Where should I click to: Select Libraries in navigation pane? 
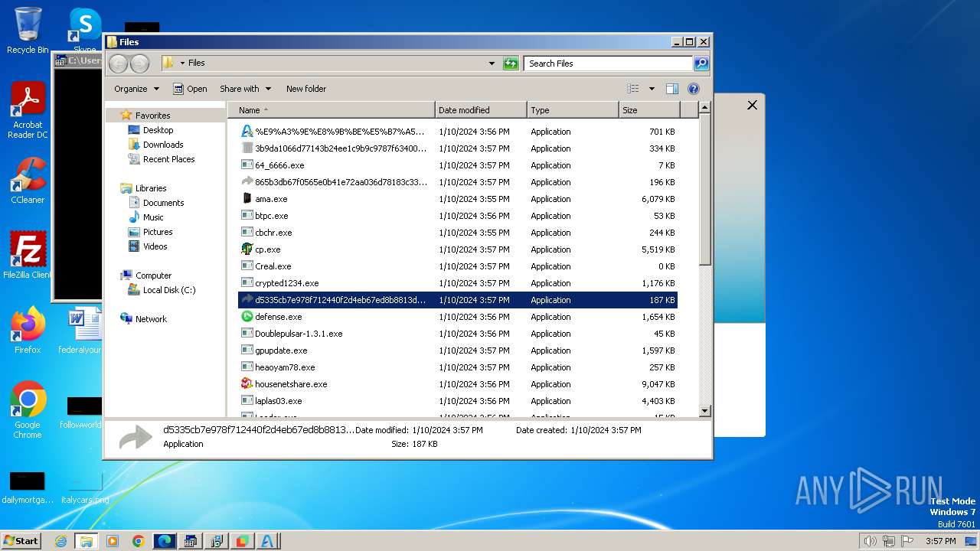(x=151, y=188)
